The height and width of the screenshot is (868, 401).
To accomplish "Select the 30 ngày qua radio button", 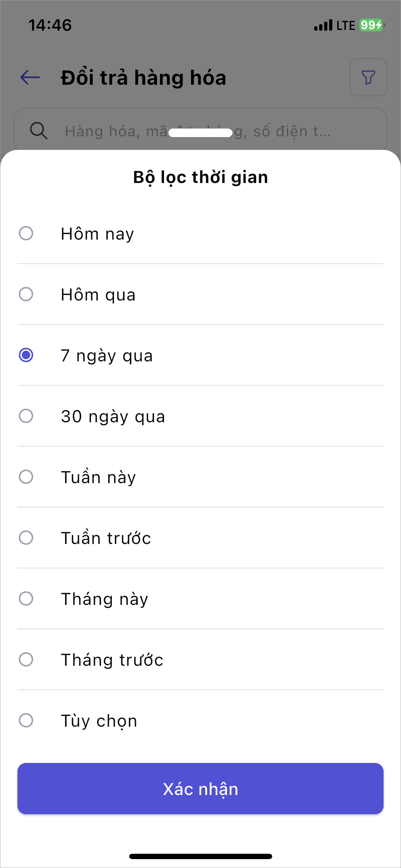I will 26,416.
